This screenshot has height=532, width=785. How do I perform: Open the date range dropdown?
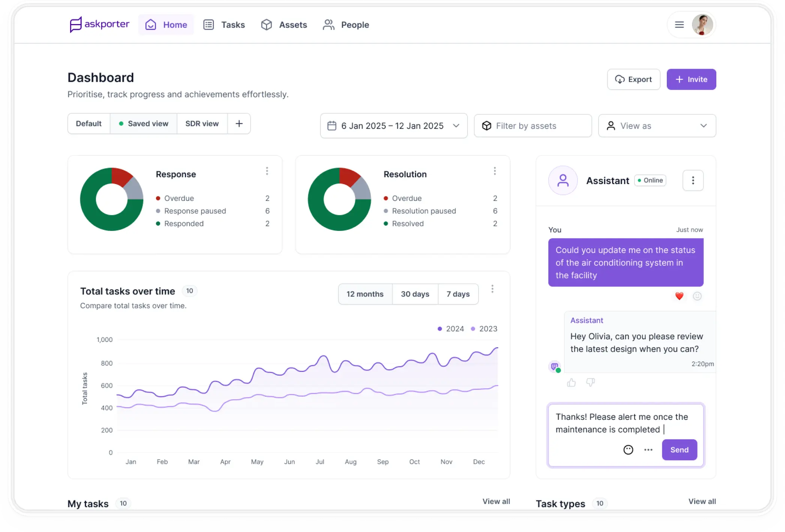coord(456,126)
